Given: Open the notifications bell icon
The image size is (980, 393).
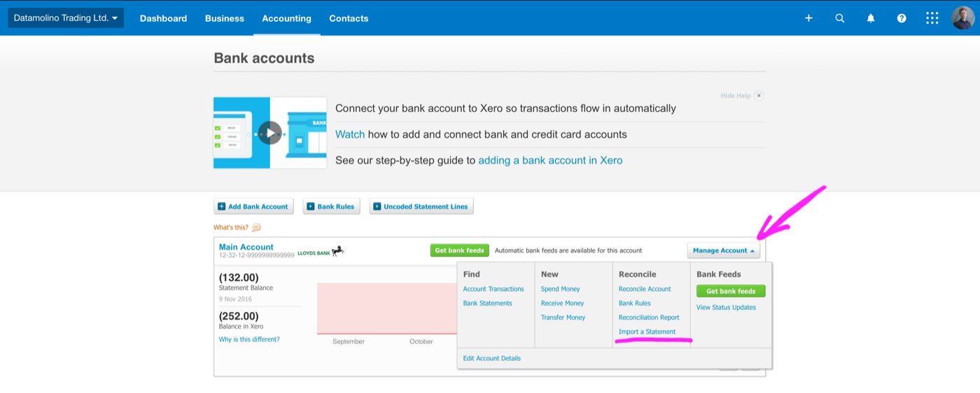Looking at the screenshot, I should tap(871, 18).
